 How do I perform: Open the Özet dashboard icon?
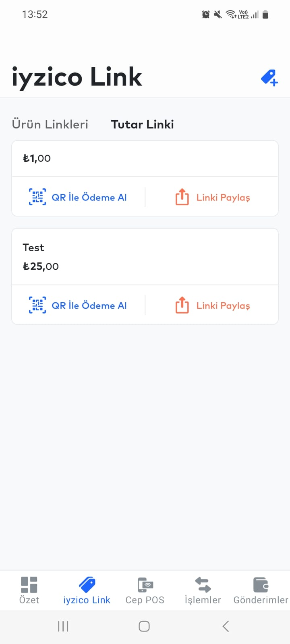(x=29, y=585)
